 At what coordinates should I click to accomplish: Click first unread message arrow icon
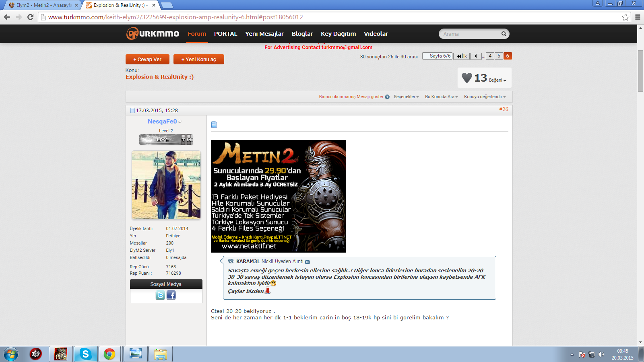pos(387,97)
